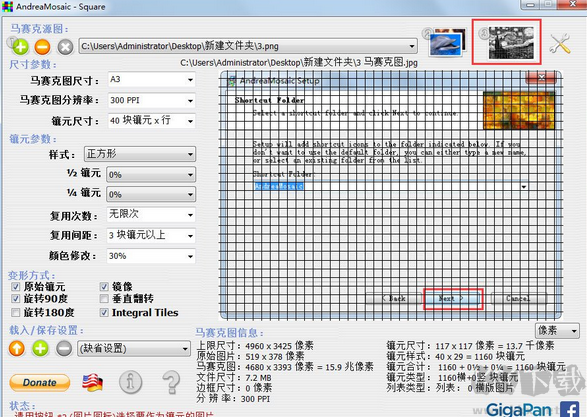Toggle the 原始镶元 checkbox
This screenshot has height=417, width=587.
pyautogui.click(x=15, y=287)
